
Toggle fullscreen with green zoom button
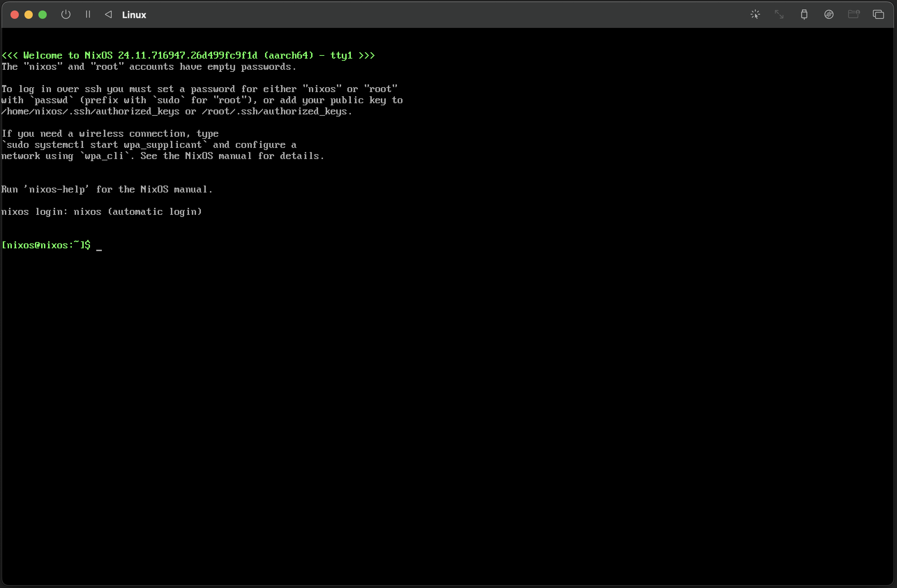pos(43,14)
